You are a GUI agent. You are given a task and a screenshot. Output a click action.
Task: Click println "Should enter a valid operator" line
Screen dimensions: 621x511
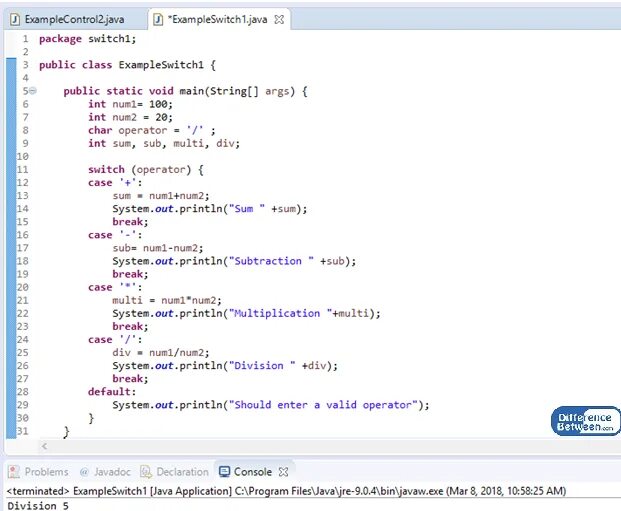click(x=271, y=405)
